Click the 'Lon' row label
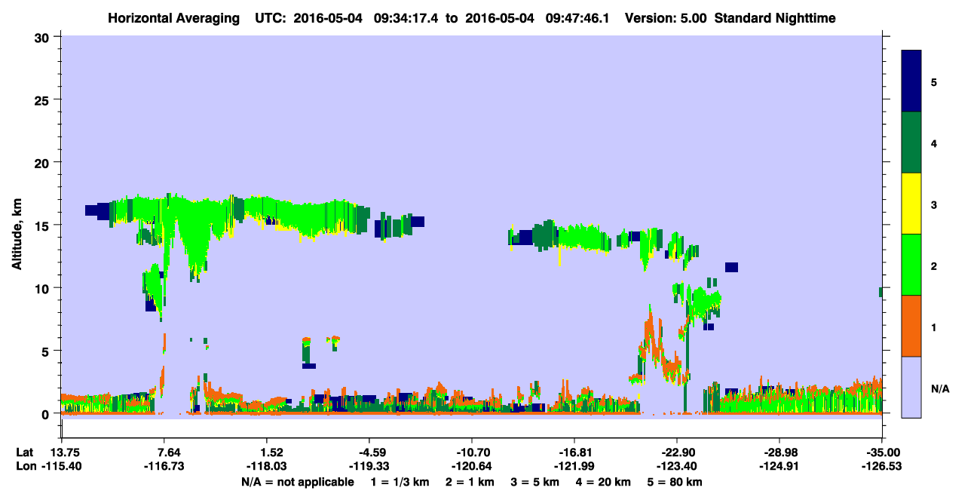 (x=26, y=466)
